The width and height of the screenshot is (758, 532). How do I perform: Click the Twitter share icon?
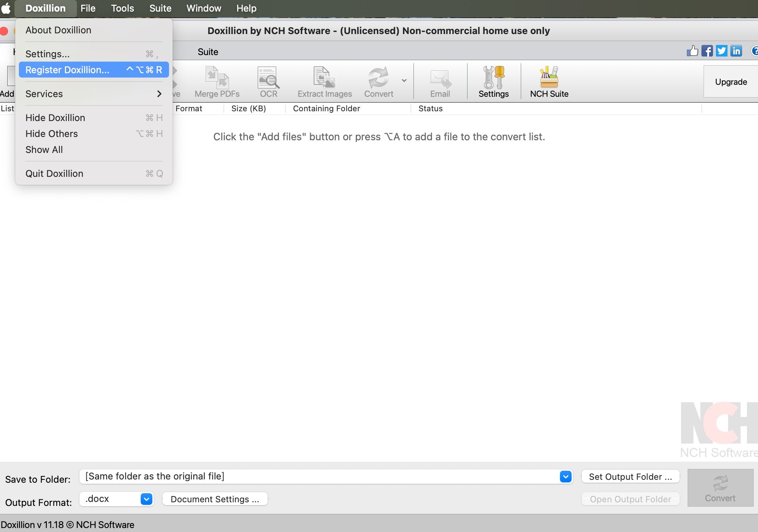pos(721,51)
